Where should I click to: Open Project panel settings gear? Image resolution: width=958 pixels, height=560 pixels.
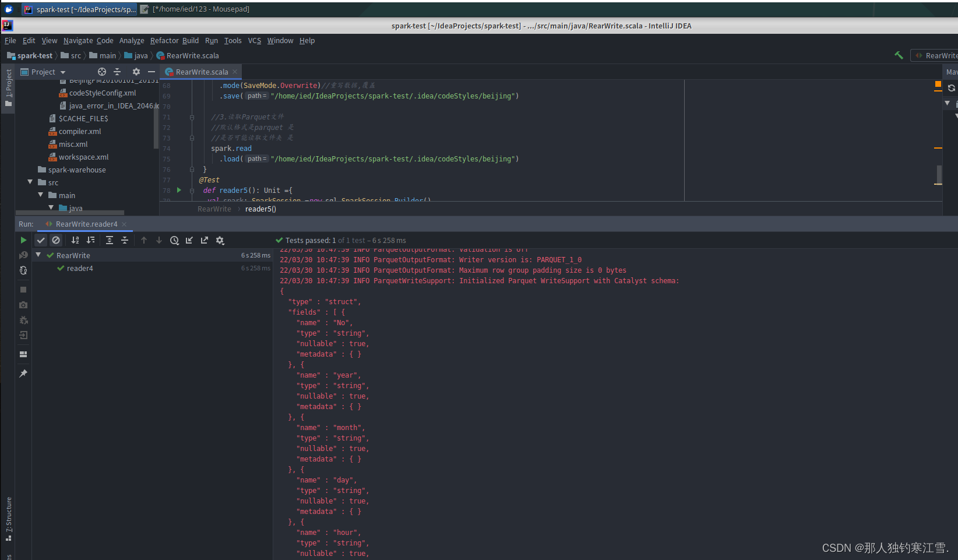pos(136,72)
